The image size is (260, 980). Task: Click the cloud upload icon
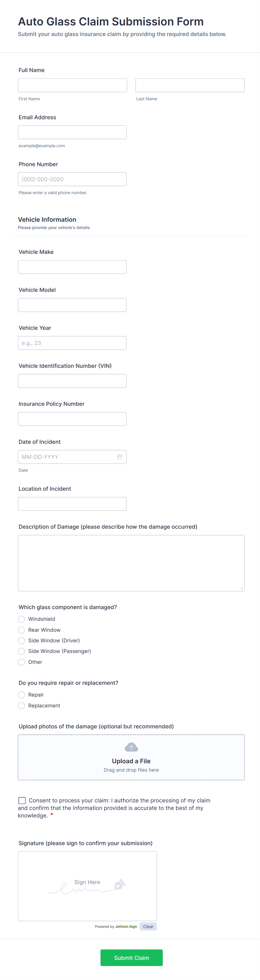click(131, 747)
